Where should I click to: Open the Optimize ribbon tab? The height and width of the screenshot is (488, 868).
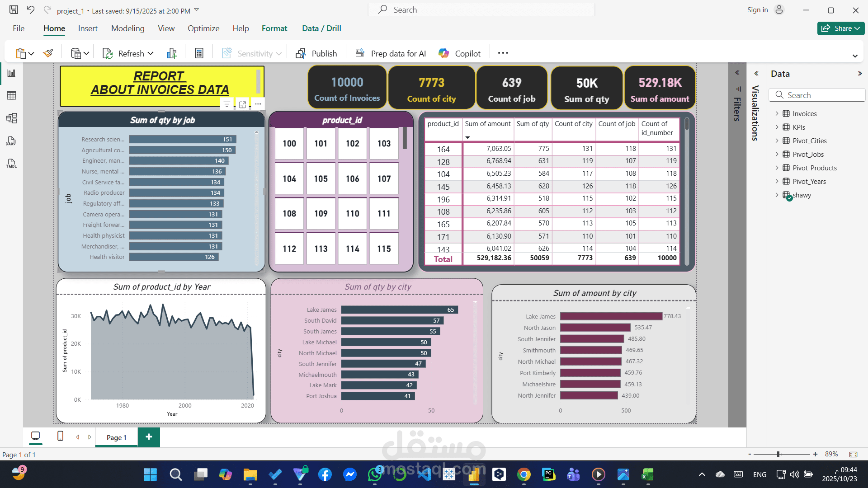click(203, 28)
